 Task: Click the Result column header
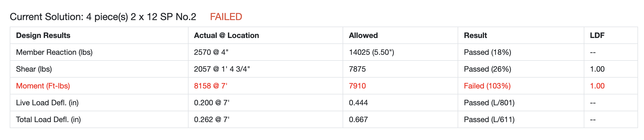(475, 35)
